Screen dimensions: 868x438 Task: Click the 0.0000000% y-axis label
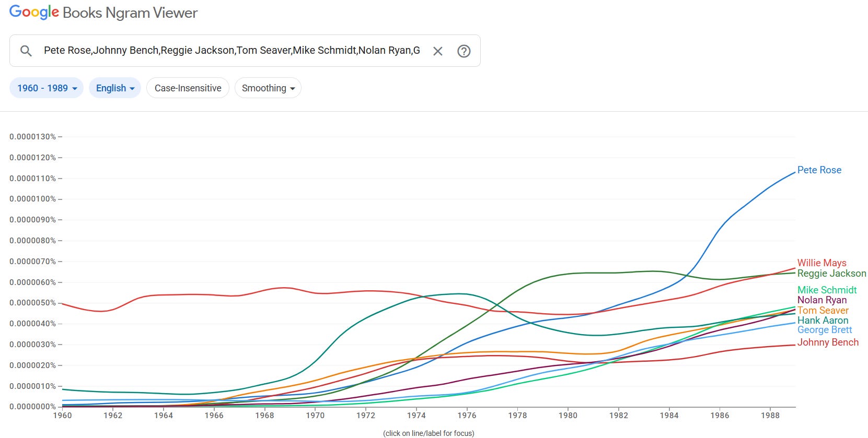click(x=33, y=407)
